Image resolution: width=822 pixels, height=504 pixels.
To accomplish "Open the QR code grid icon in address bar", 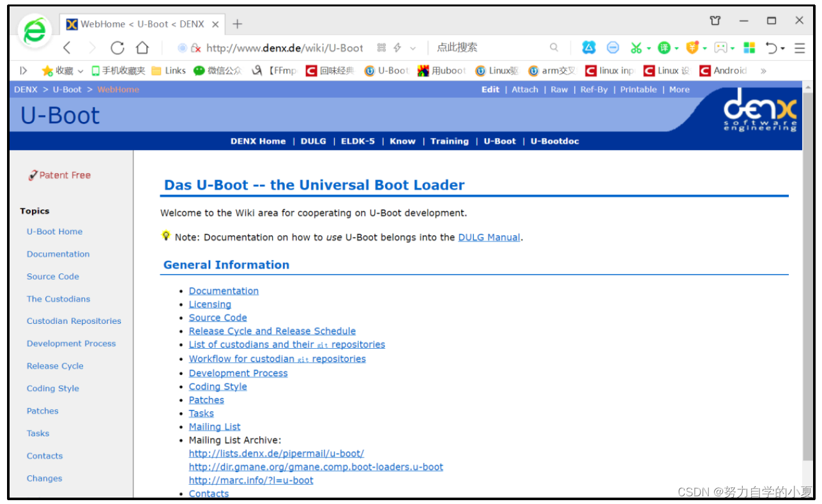I will pos(381,48).
